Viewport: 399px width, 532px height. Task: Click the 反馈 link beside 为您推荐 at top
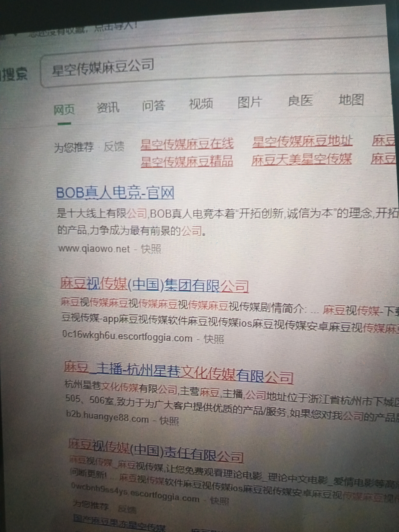coord(114,146)
